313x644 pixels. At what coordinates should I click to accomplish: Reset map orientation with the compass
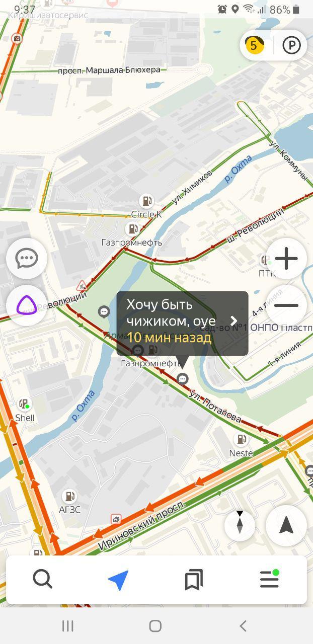240,525
